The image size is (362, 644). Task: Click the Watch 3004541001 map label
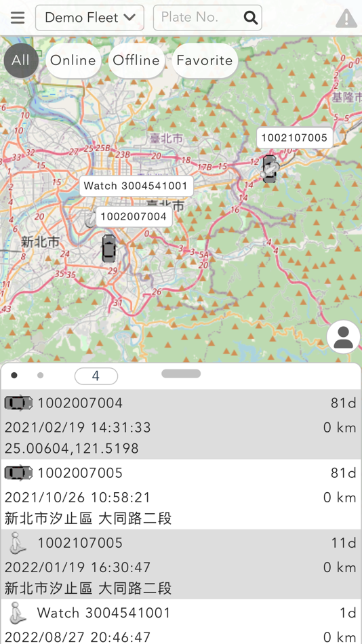point(136,186)
